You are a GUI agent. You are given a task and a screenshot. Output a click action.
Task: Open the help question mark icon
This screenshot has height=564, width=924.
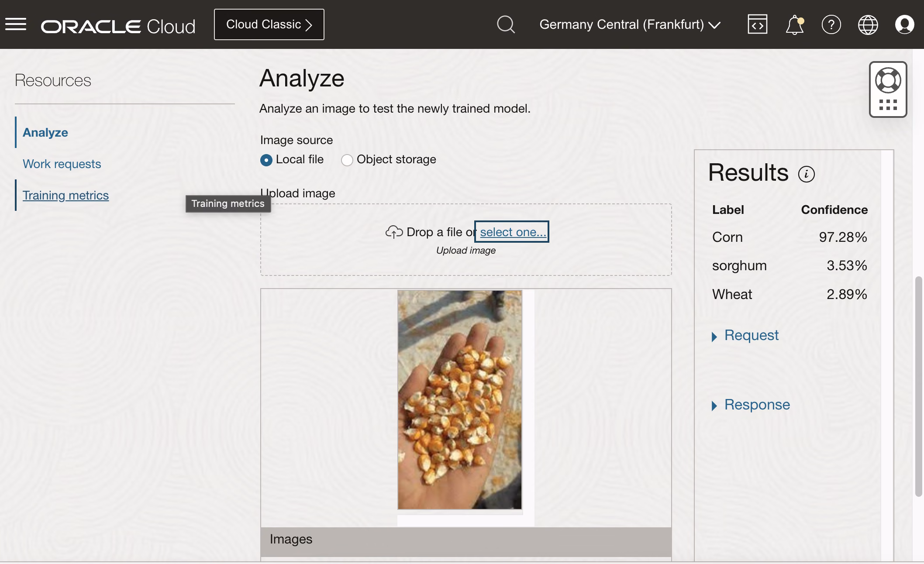pos(831,24)
